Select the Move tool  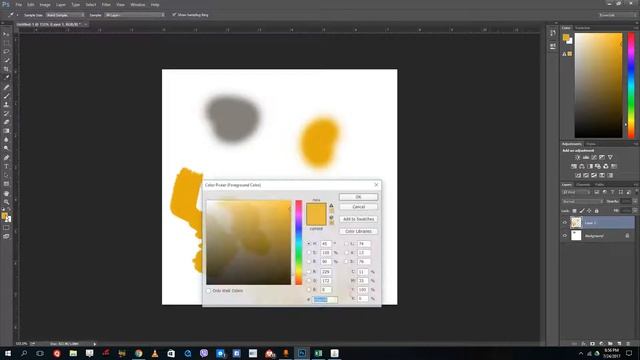pyautogui.click(x=6, y=34)
